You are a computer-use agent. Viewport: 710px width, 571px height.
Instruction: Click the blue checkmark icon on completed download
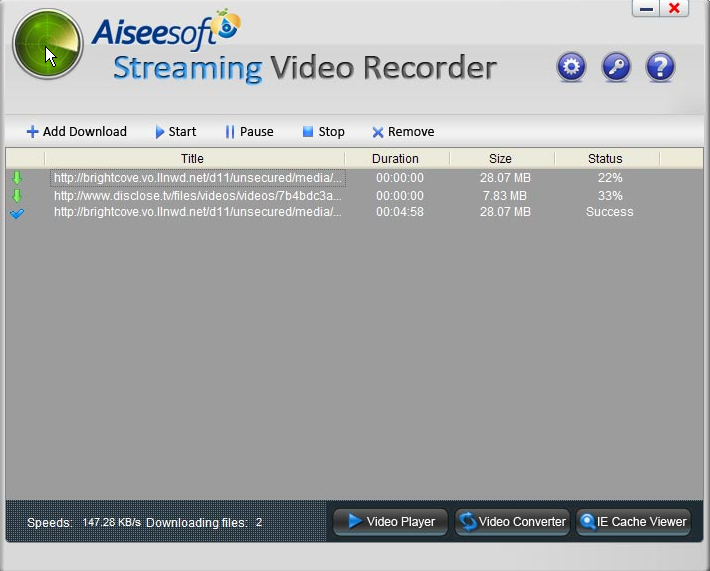click(16, 212)
